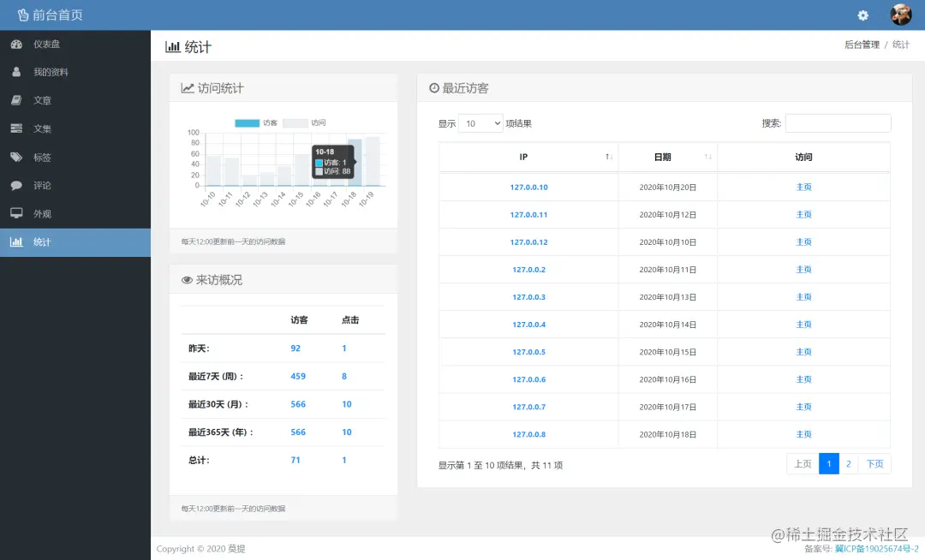The image size is (925, 560).
Task: Click 主页 link in 127.0.0.7 row
Action: point(803,407)
